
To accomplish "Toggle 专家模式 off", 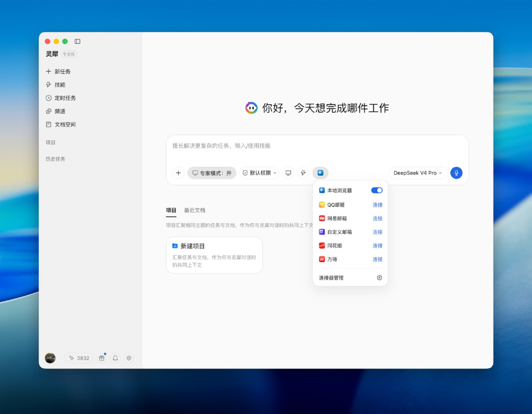I will pos(212,173).
